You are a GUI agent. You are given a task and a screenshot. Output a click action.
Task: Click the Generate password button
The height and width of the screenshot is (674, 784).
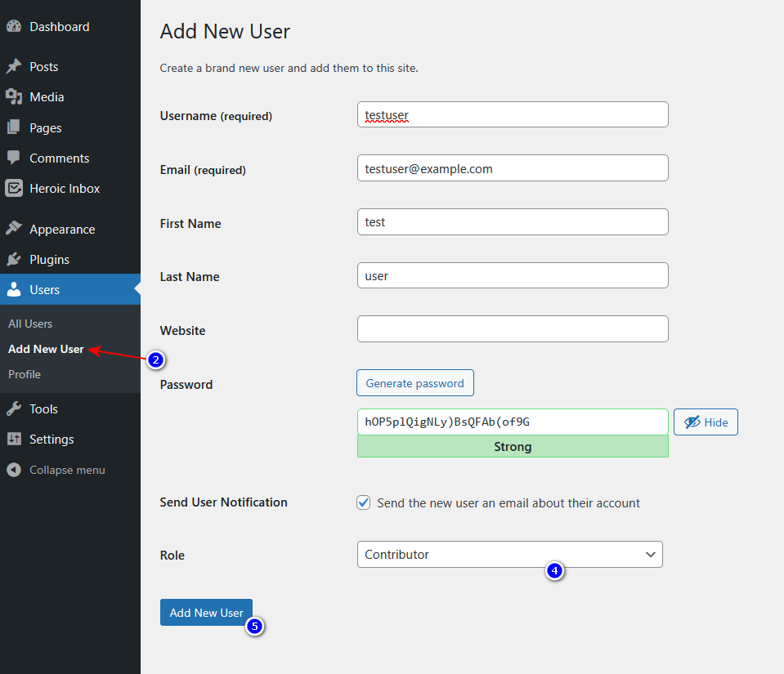pyautogui.click(x=415, y=382)
